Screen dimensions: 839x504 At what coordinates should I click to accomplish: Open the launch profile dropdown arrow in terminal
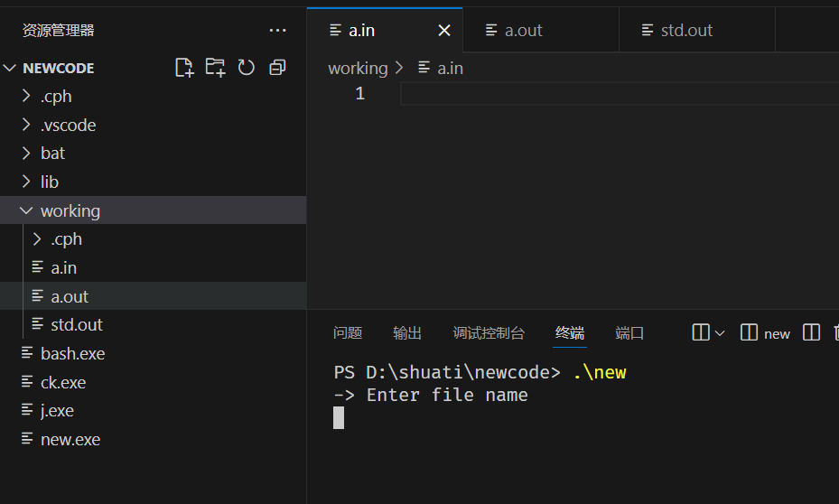tap(720, 333)
